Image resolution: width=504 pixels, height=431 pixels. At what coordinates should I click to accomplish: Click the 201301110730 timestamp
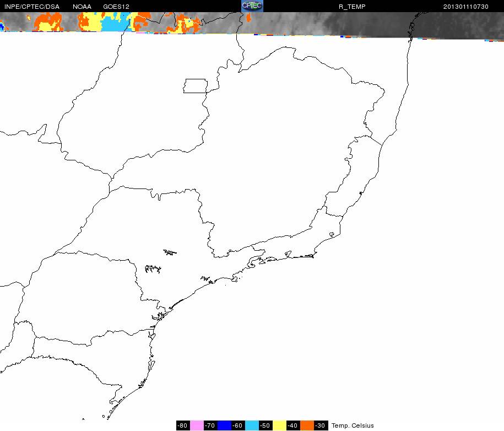coord(466,7)
